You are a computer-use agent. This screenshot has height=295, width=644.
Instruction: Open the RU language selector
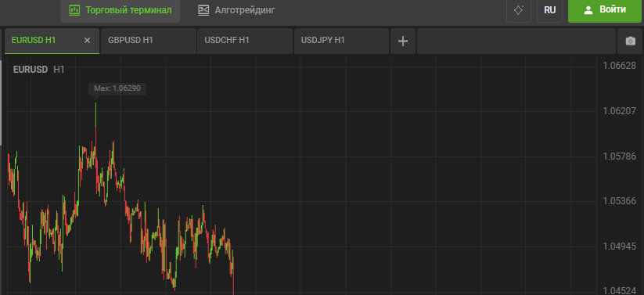point(550,10)
